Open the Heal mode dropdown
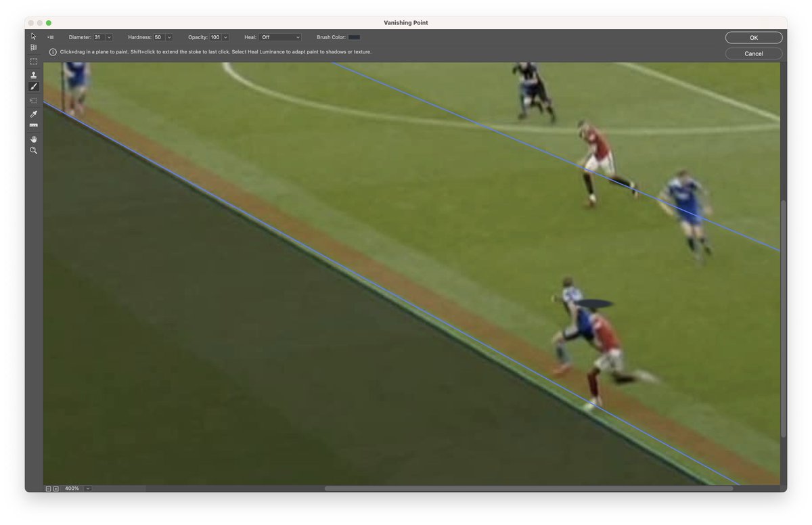This screenshot has width=812, height=525. [280, 37]
